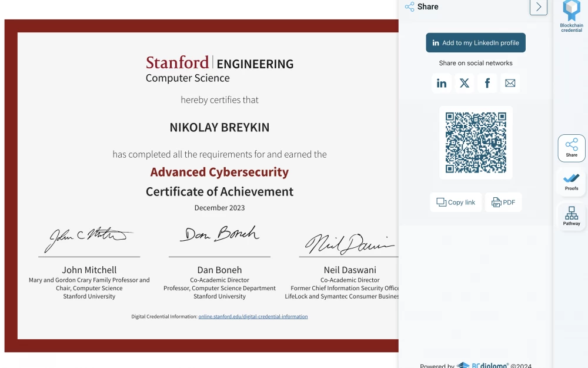Click 'Certificate of Achievement' heading

coord(219,191)
